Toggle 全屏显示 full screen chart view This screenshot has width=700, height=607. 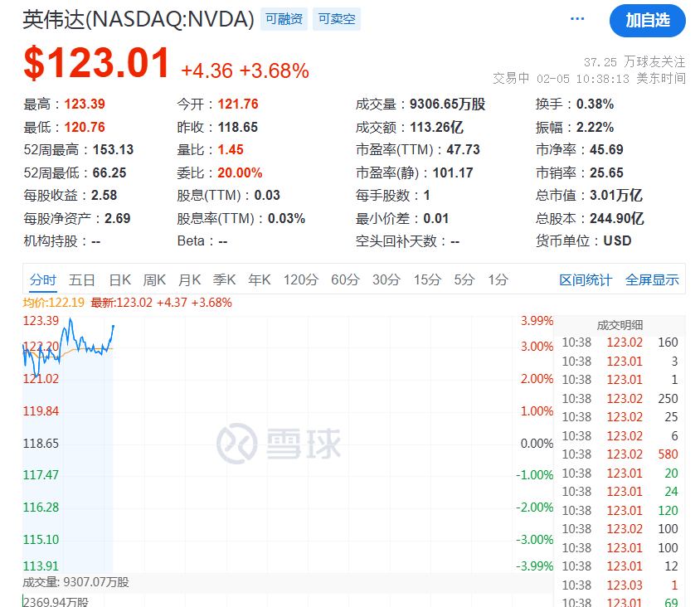coord(652,280)
